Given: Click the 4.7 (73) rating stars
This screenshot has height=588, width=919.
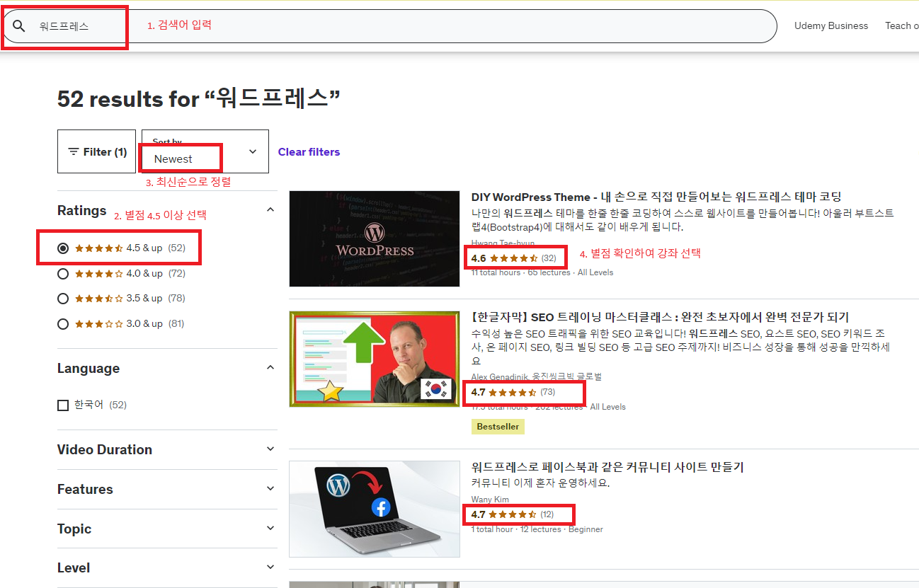Looking at the screenshot, I should click(512, 392).
